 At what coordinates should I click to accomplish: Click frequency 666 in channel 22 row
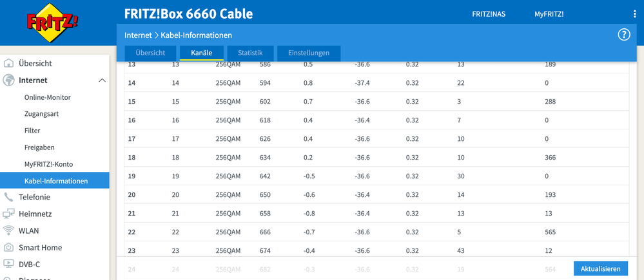click(265, 232)
